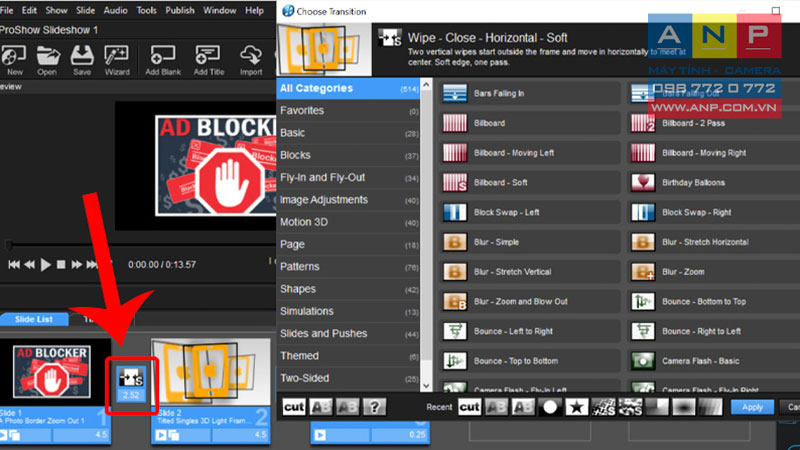
Task: Select the Patterns category
Action: coord(348,266)
